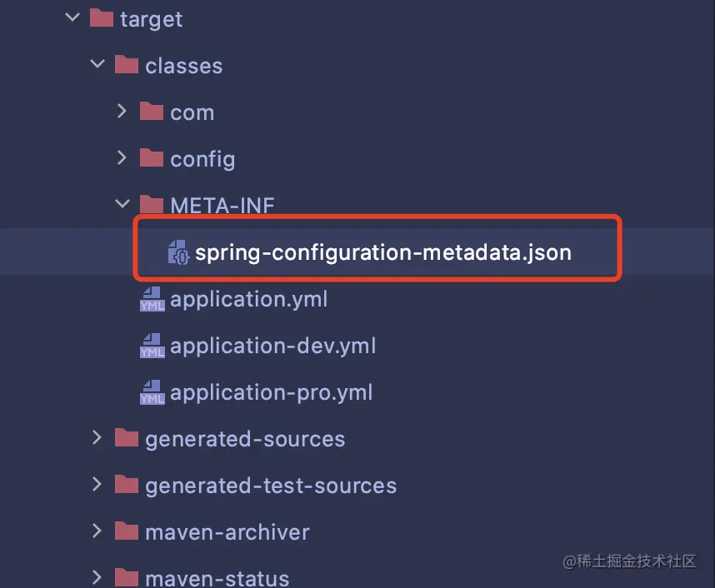715x588 pixels.
Task: Select spring-configuration-metadata.json file
Action: [383, 252]
